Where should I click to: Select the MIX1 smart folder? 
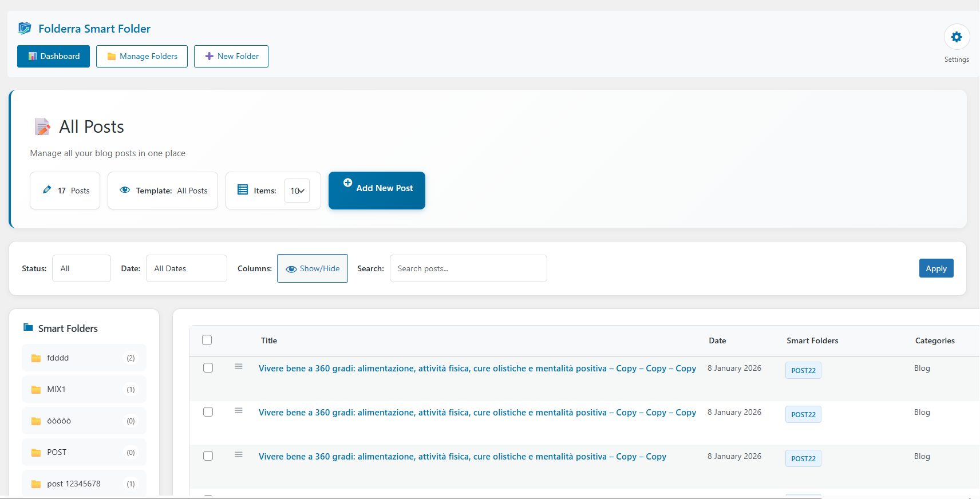[84, 389]
